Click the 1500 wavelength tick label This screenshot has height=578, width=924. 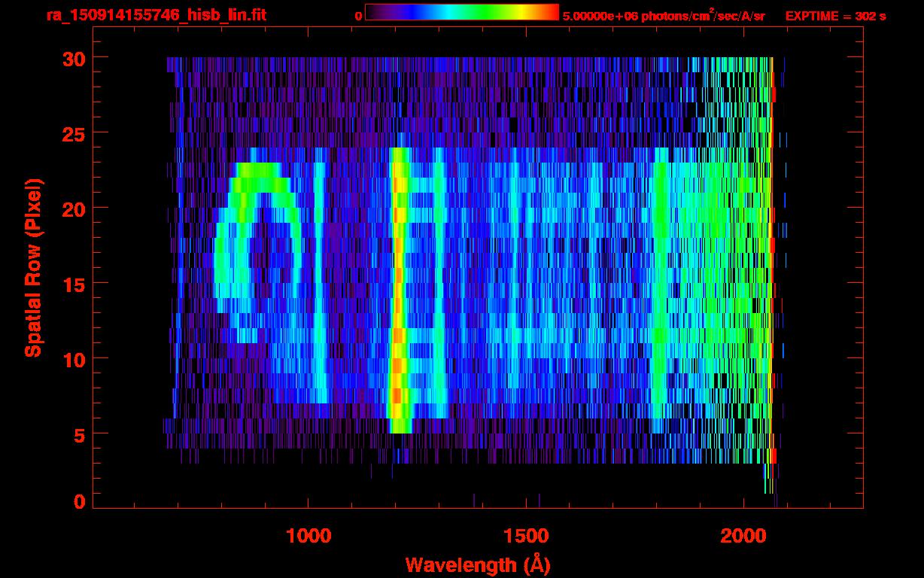tap(526, 536)
